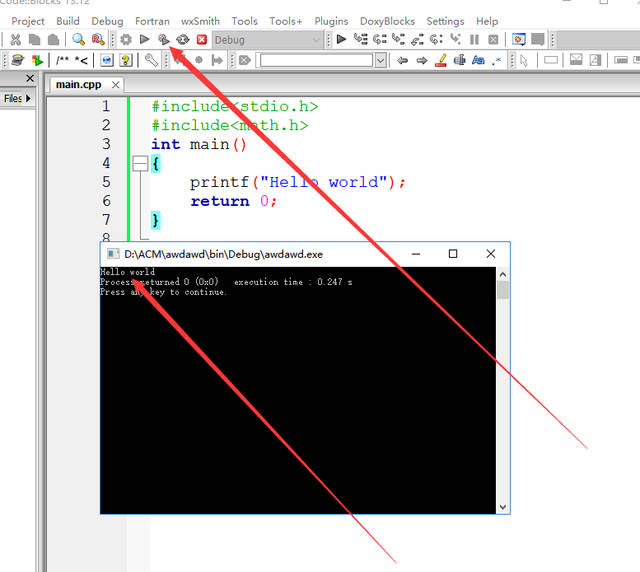This screenshot has width=640, height=572.
Task: Open the Plugins menu
Action: point(331,21)
